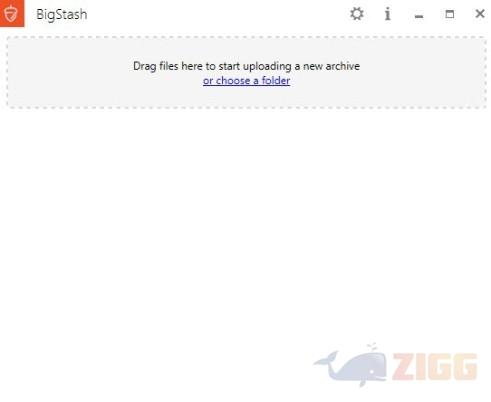
Task: Click the ZIGG watermark text
Action: pos(435,367)
